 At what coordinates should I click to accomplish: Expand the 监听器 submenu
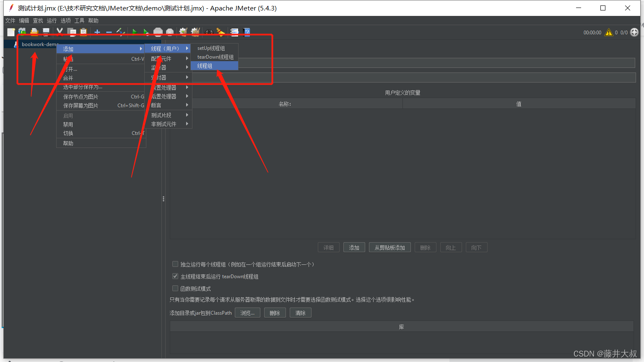click(168, 67)
